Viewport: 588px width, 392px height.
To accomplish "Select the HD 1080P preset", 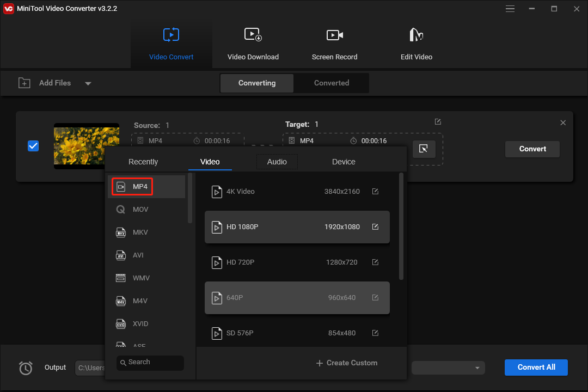I will pos(297,227).
